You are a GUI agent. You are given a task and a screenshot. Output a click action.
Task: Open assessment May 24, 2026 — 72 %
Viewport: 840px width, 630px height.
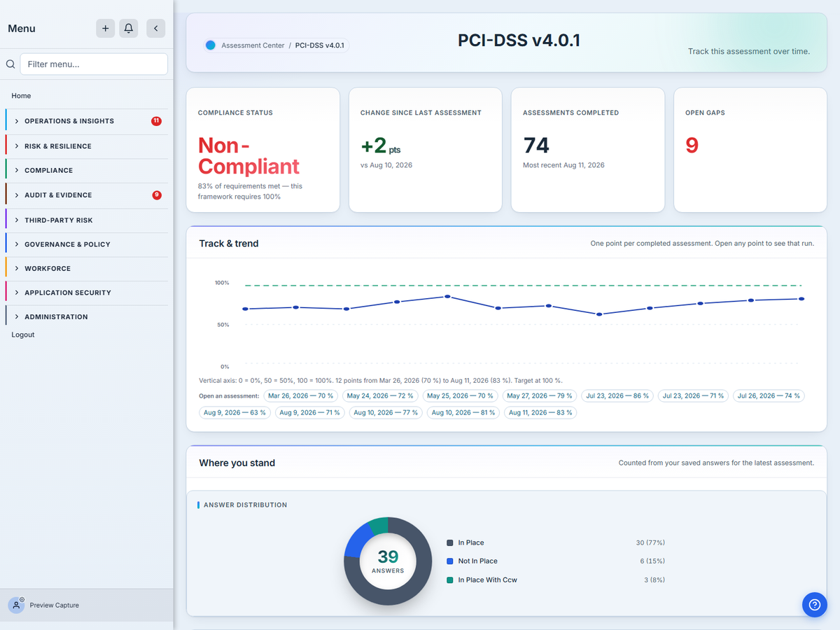click(379, 395)
